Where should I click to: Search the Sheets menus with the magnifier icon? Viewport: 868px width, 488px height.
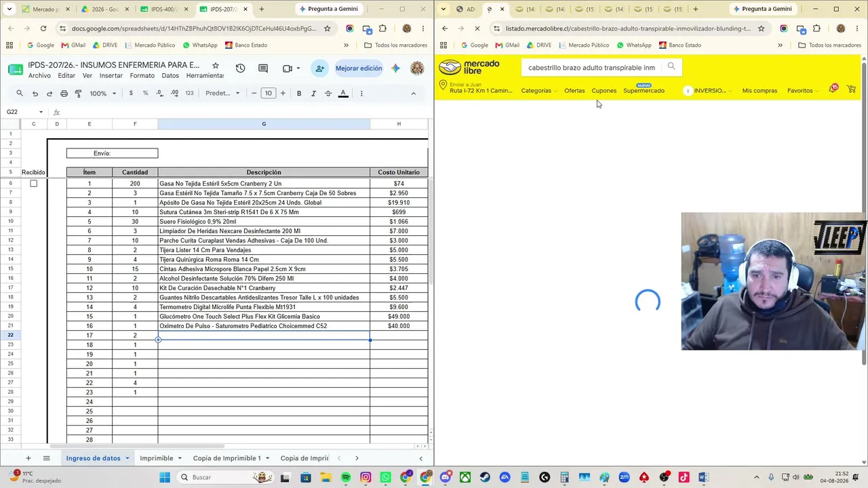pyautogui.click(x=20, y=94)
